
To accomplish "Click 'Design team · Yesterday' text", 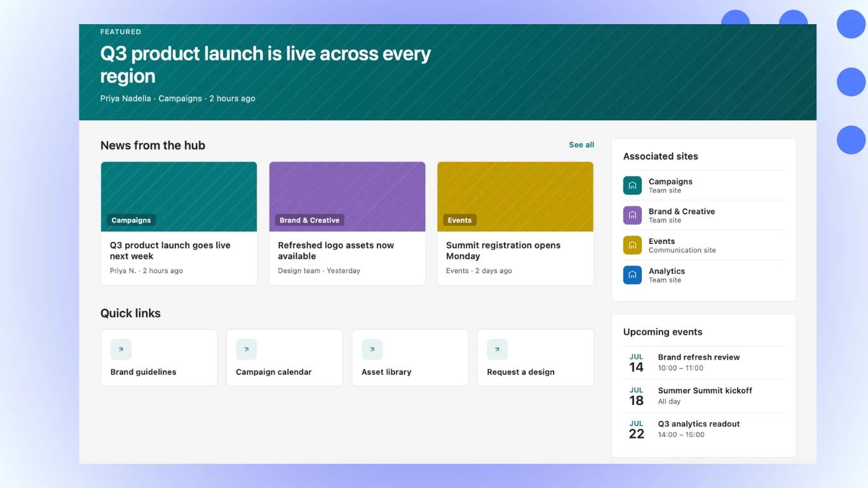I will click(x=319, y=271).
